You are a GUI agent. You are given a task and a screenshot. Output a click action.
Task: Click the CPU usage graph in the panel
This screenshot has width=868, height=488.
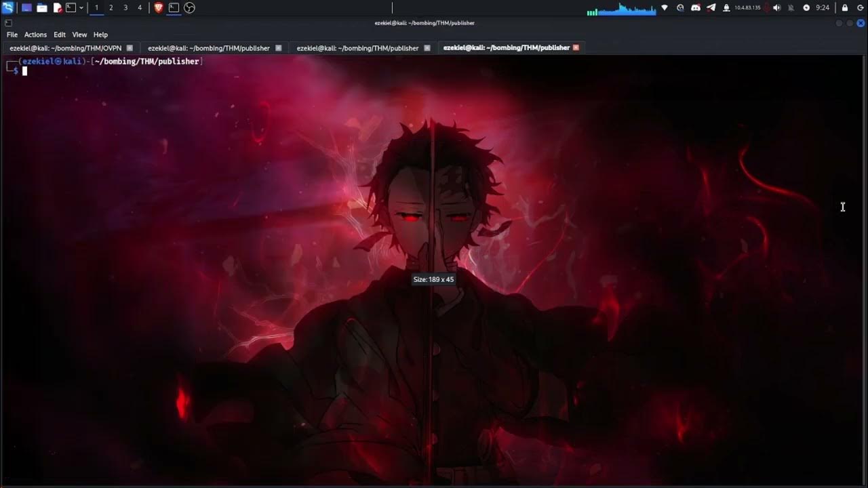pos(621,8)
